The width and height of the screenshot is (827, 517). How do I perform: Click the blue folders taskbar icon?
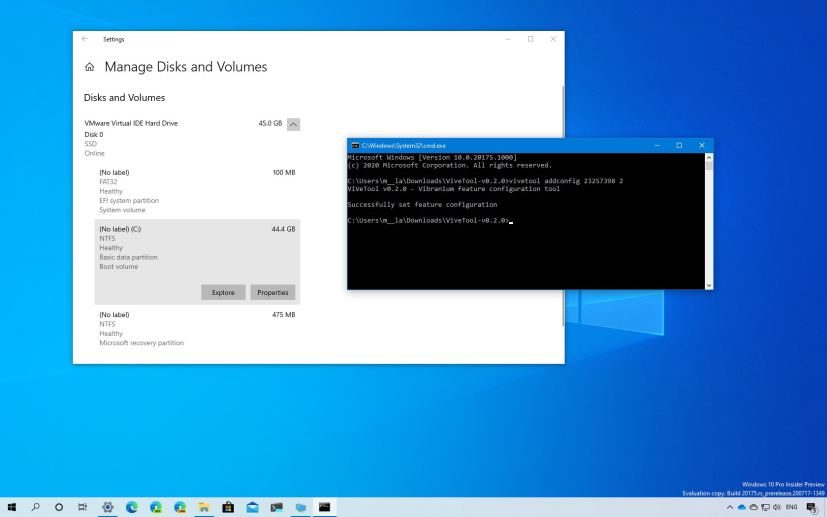coord(301,507)
